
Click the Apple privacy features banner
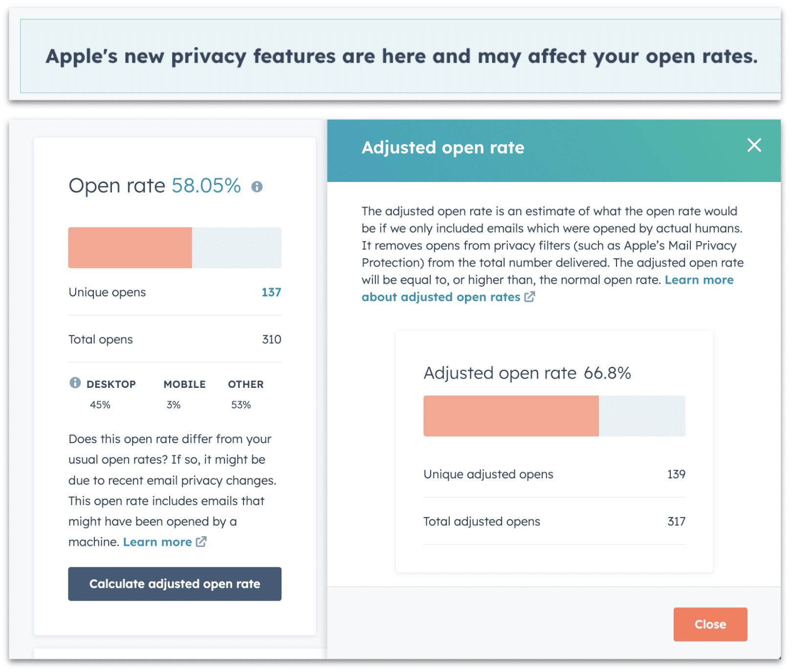396,56
